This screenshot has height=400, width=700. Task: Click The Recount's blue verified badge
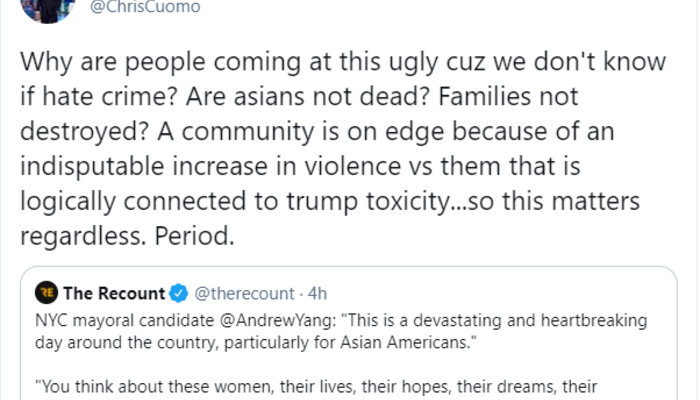pos(179,294)
